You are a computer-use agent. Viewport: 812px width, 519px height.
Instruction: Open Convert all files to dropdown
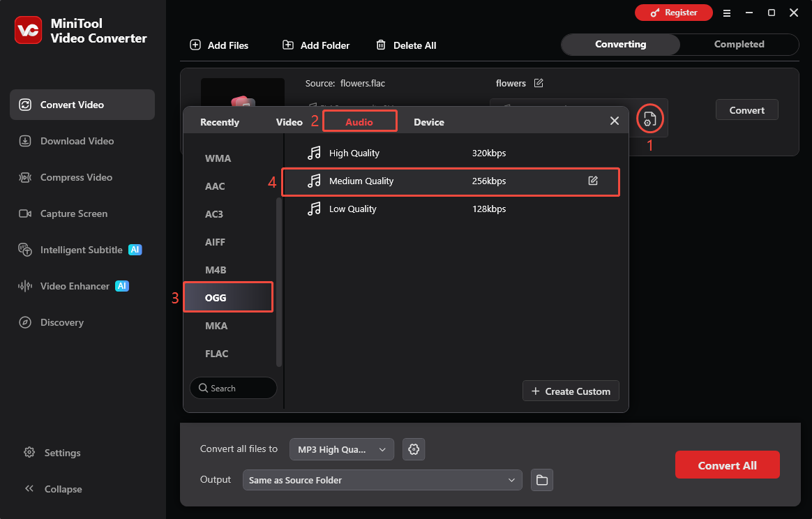pyautogui.click(x=342, y=450)
